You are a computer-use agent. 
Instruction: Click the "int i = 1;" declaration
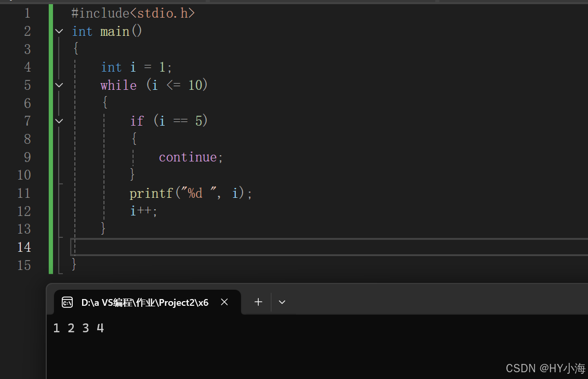[x=137, y=67]
